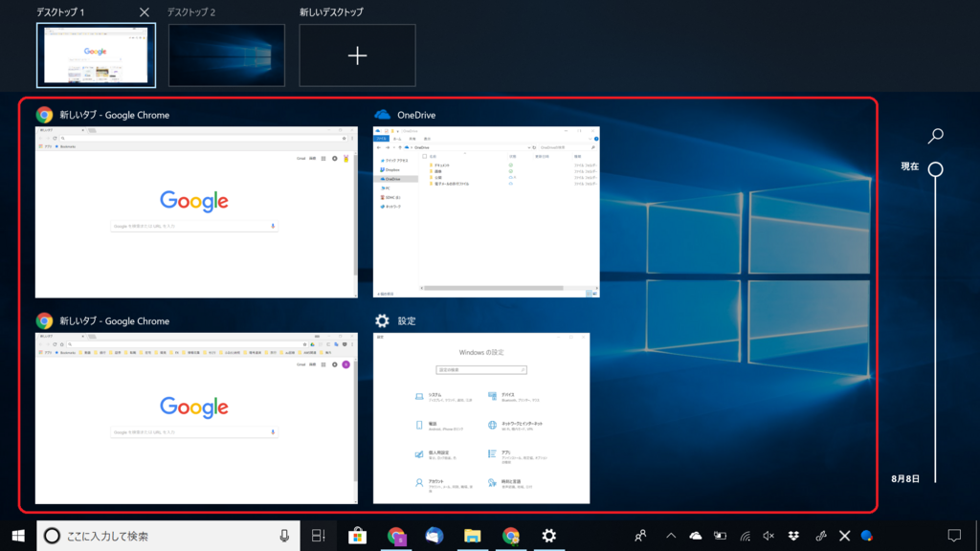Viewport: 980px width, 551px height.
Task: Click the OneDrive cloud icon title
Action: [x=382, y=115]
